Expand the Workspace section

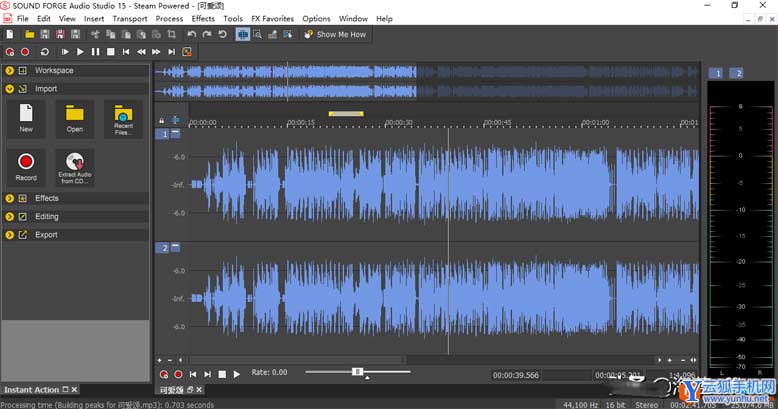coord(9,71)
